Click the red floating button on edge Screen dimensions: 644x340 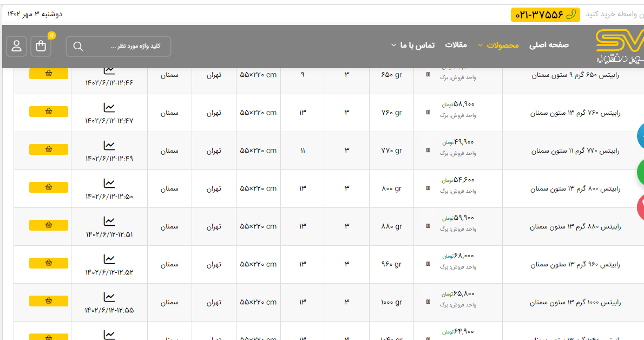(x=640, y=209)
